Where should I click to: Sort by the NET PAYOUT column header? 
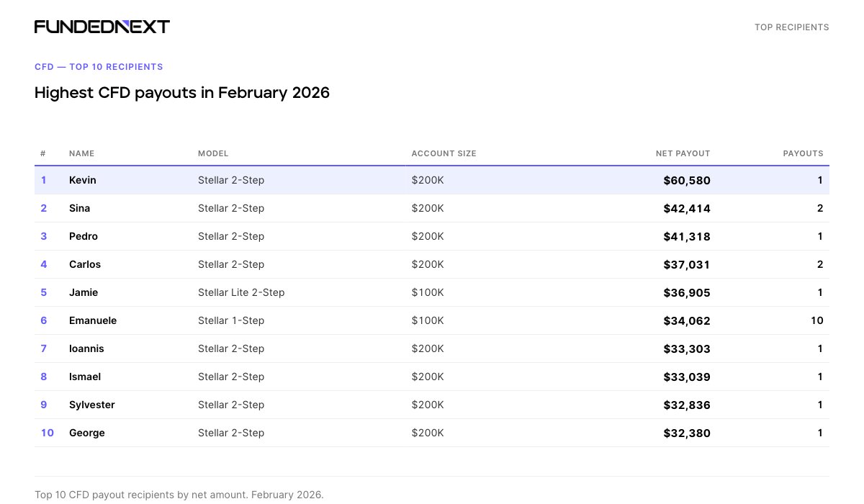tap(683, 153)
